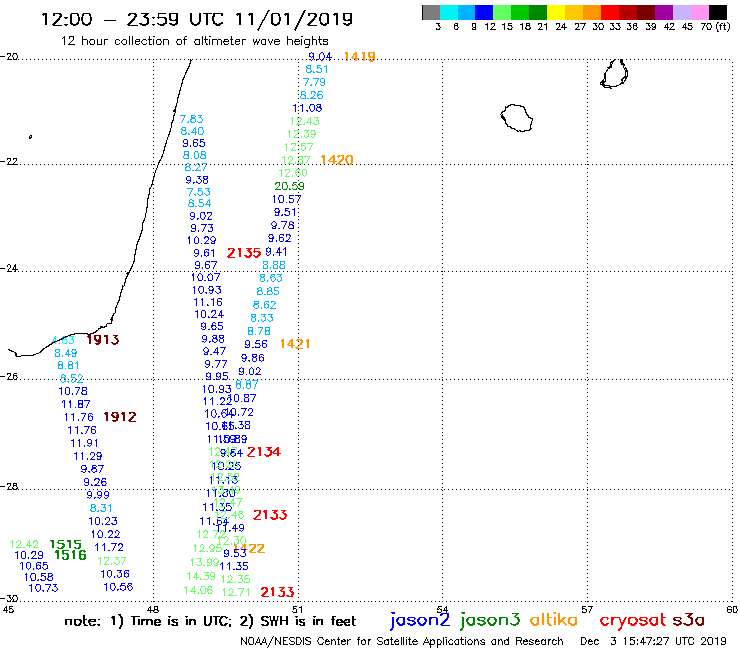Click the 8.49 wave height value
Screen dimensions: 740x650
click(x=66, y=353)
